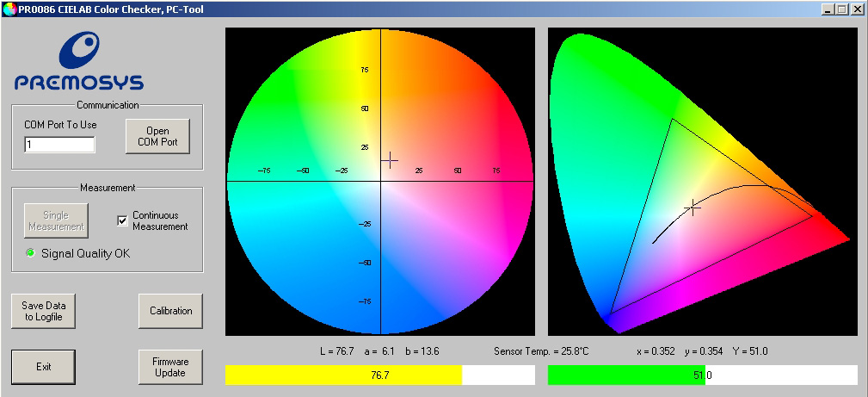Viewport: 868px width, 397px height.
Task: Click the Open COM Port button
Action: [157, 136]
